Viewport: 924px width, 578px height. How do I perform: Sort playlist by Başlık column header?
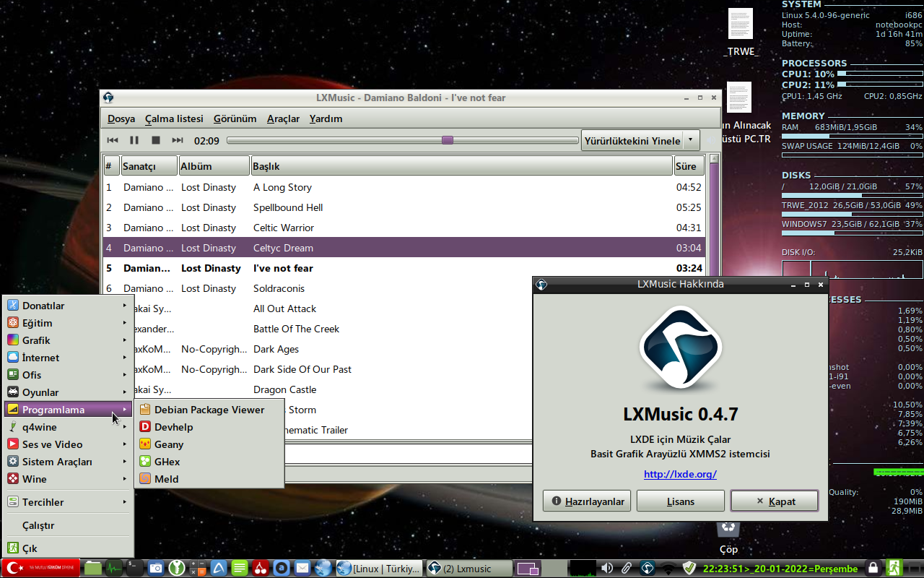tap(462, 166)
